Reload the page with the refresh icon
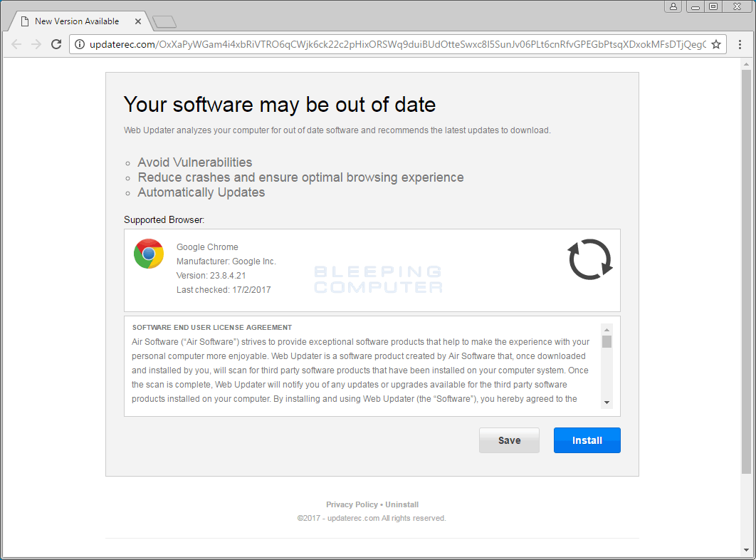This screenshot has height=560, width=756. [x=56, y=44]
